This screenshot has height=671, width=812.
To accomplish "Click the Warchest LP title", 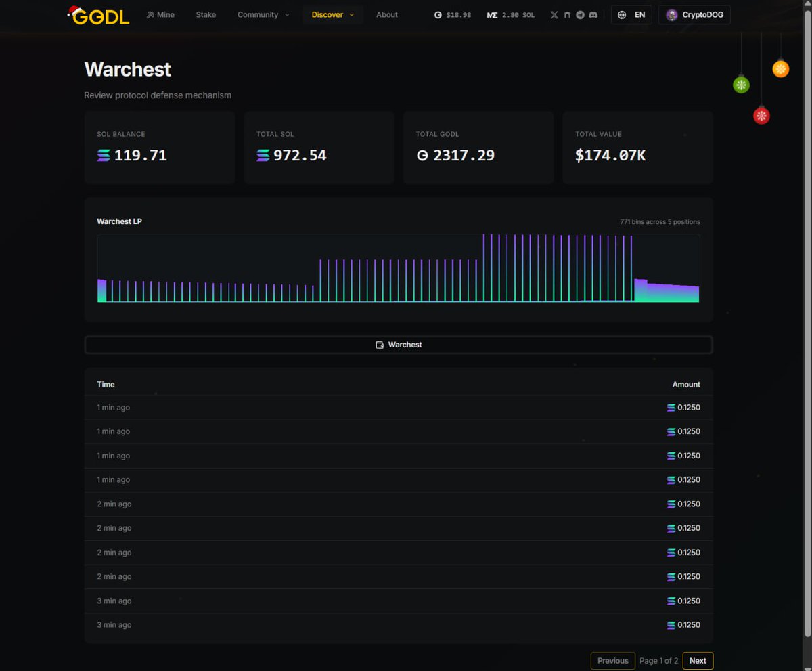I will click(x=119, y=221).
